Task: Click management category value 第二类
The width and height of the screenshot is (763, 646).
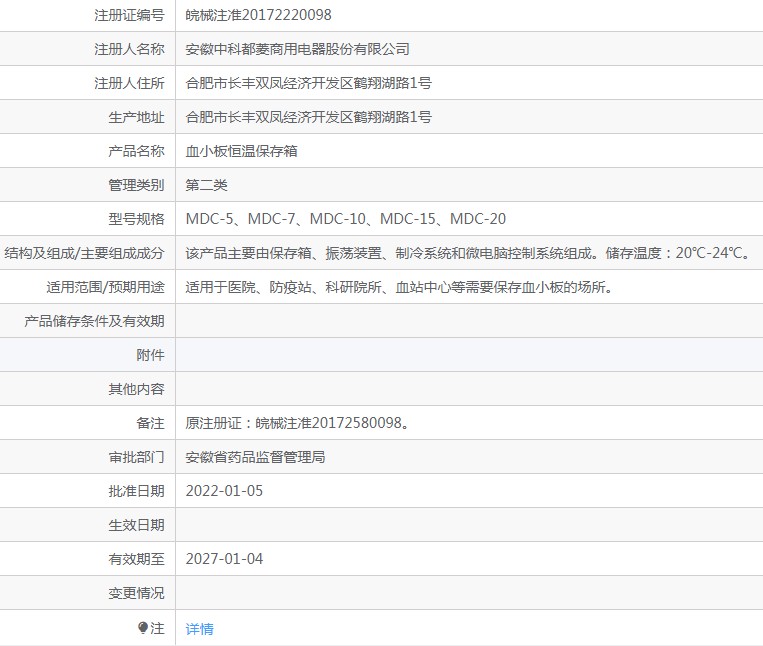Action: [207, 185]
